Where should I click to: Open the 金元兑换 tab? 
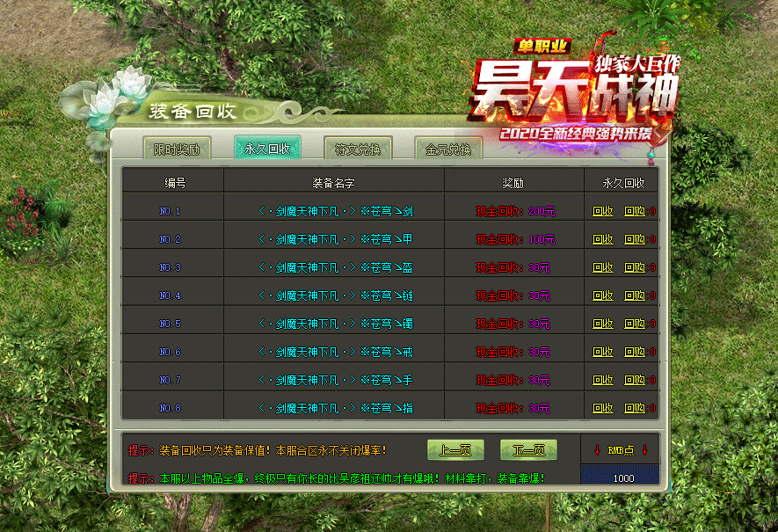pos(447,149)
